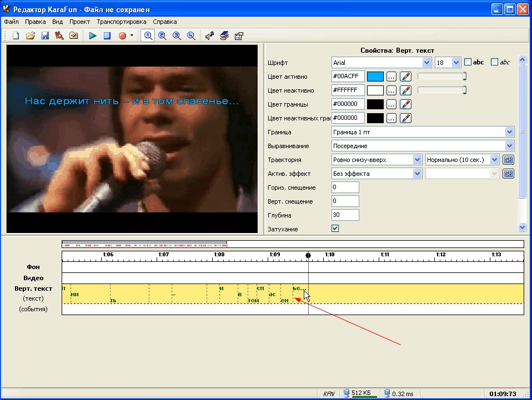Click the 'том' syllable on the timeline

tap(253, 300)
